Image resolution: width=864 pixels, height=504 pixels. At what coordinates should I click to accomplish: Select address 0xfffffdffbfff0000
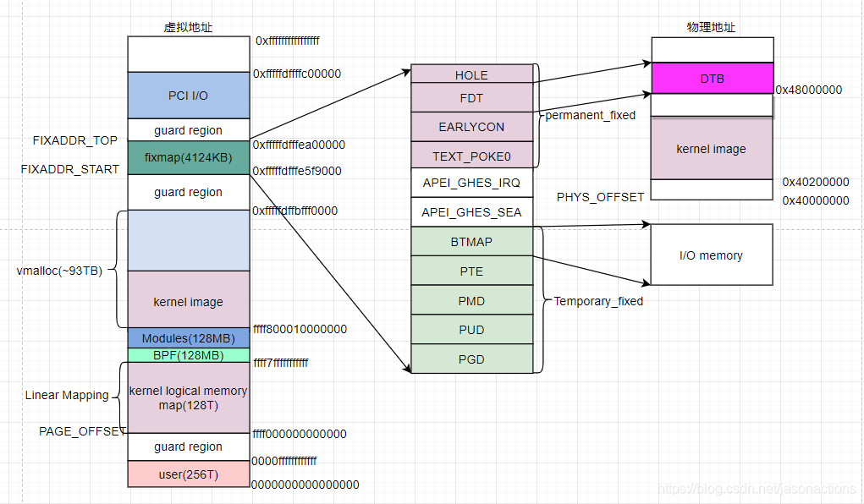294,211
